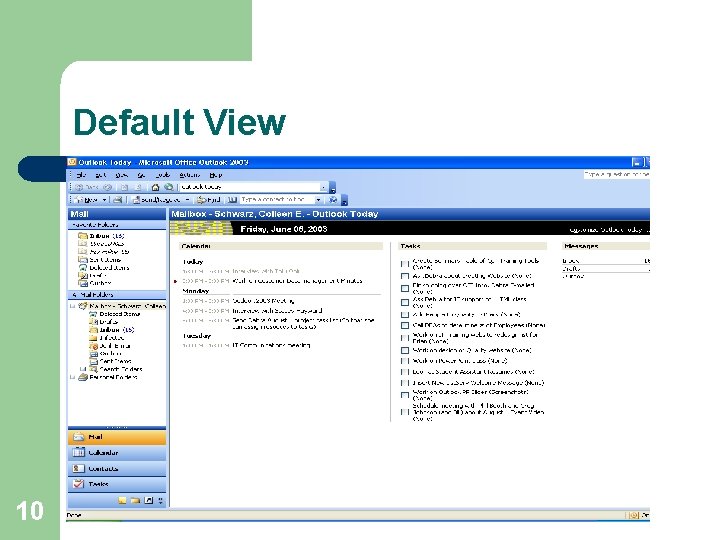Open the Shortcuts icon in navigation pane

click(148, 501)
